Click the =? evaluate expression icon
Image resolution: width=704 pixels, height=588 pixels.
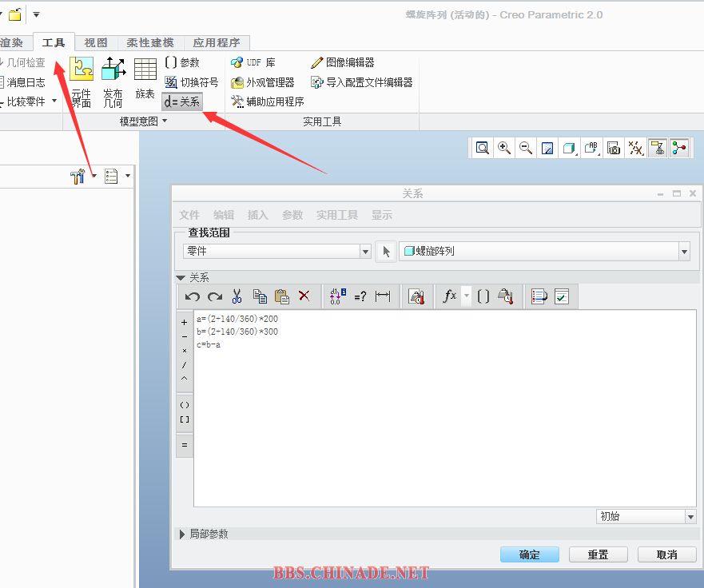(x=360, y=296)
